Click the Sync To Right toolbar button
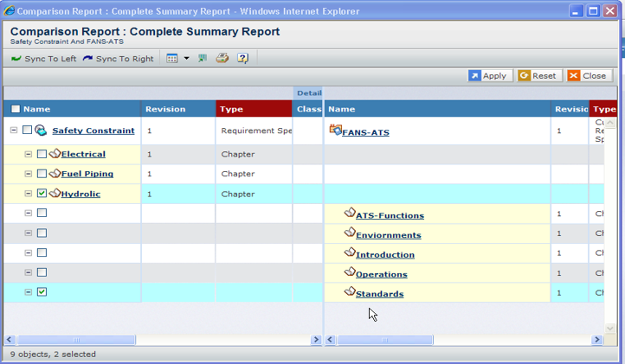Screen dimensions: 625x364 [x=119, y=59]
